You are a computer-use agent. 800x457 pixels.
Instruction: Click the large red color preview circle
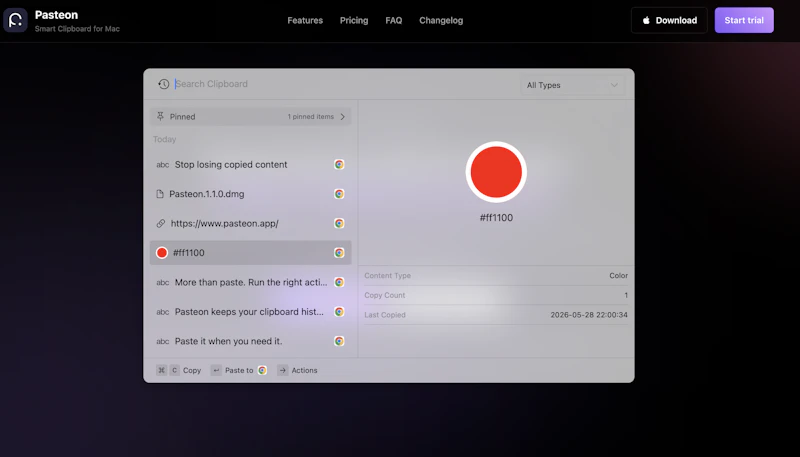coord(496,172)
